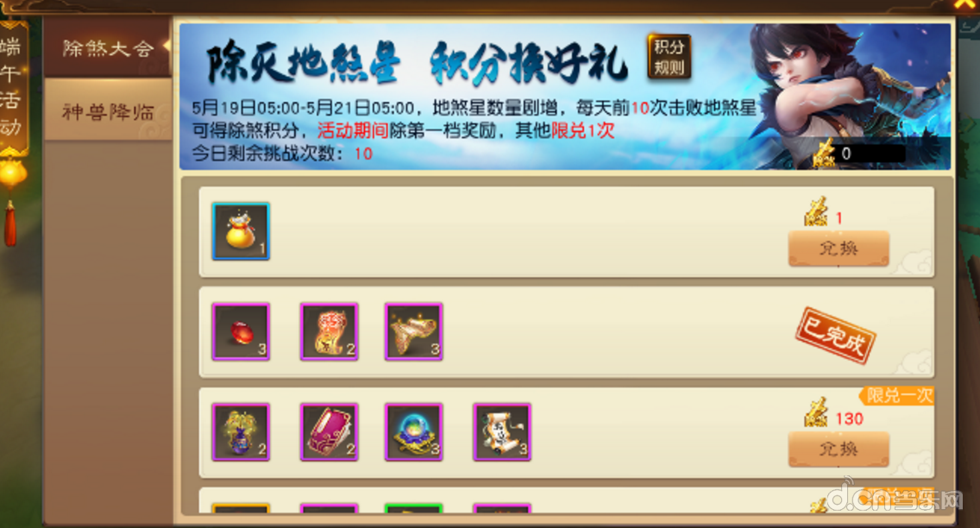Tap the blue flower vase reward
Viewport: 980px width, 528px height.
(x=241, y=432)
